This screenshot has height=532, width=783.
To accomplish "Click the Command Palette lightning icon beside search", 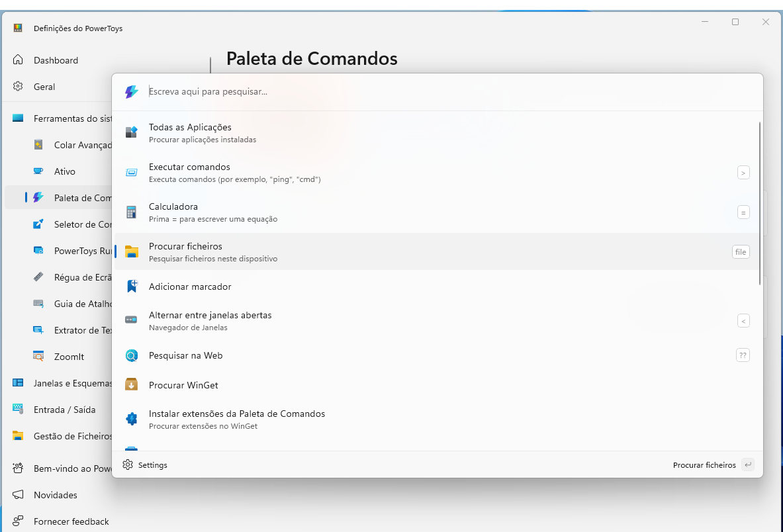I will (131, 92).
